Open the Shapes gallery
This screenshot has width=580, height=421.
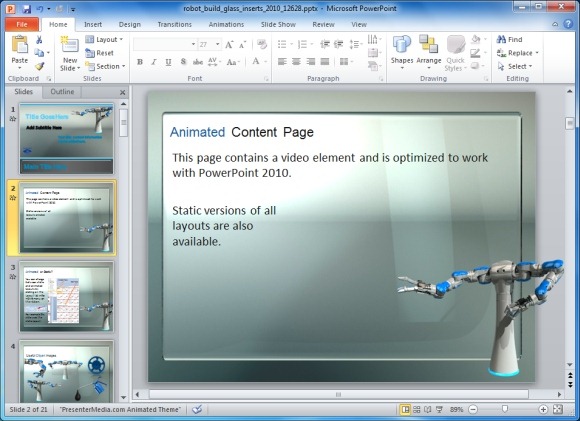coord(402,53)
